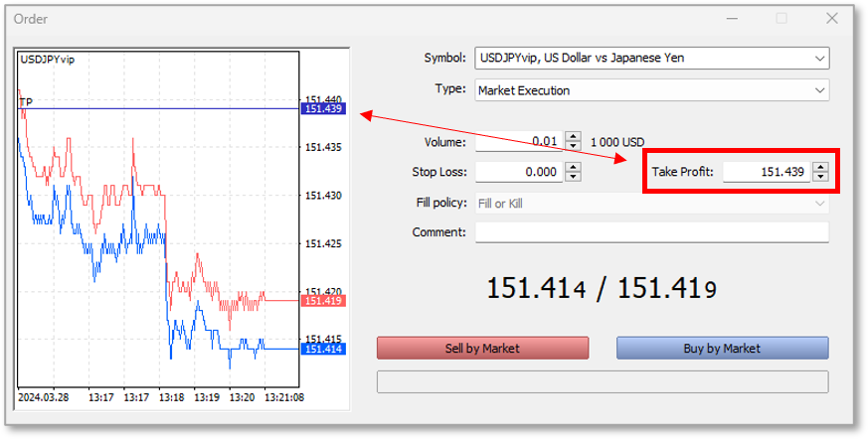Increase Stop Loss with the up arrow
868x439 pixels.
573,167
